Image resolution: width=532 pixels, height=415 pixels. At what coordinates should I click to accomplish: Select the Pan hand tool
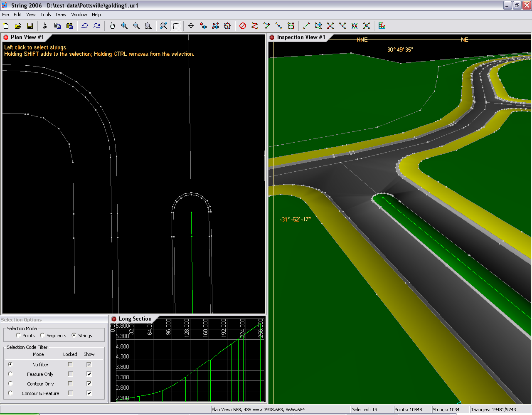point(112,26)
